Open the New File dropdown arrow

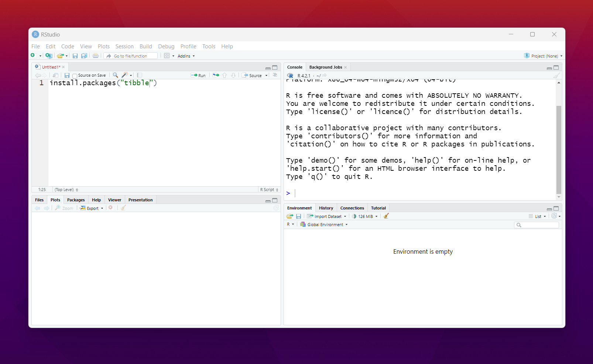tap(40, 56)
